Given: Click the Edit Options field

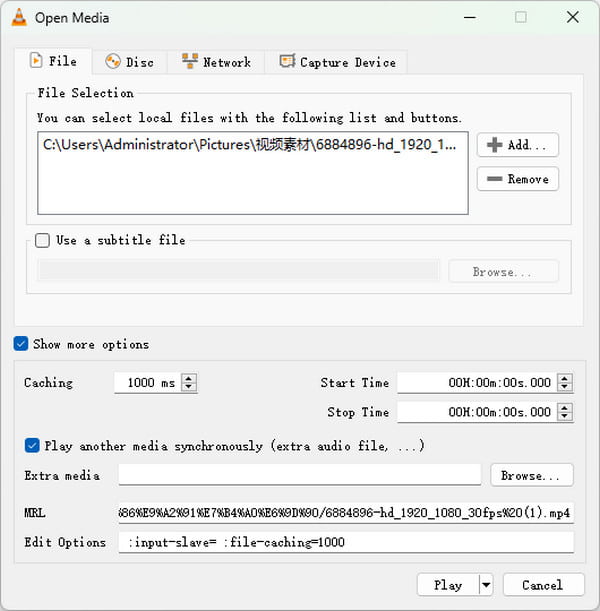Looking at the screenshot, I should coord(346,542).
